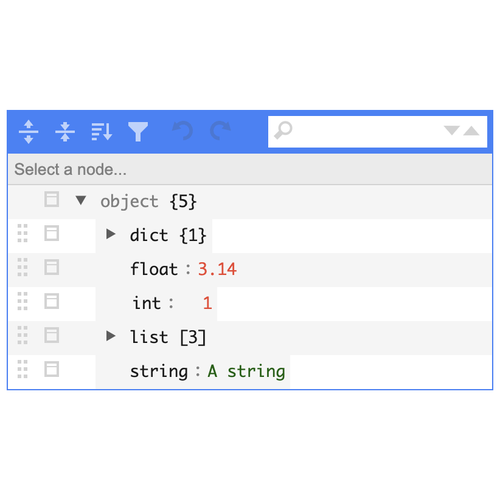Open the action menu for float row
Screen dimensions: 500x500
(52, 267)
